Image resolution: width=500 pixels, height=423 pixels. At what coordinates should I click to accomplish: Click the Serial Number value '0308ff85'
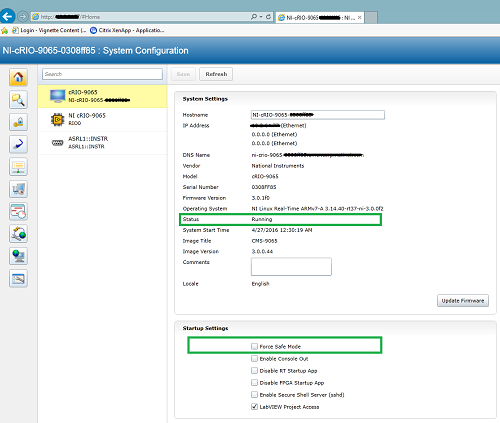point(264,187)
